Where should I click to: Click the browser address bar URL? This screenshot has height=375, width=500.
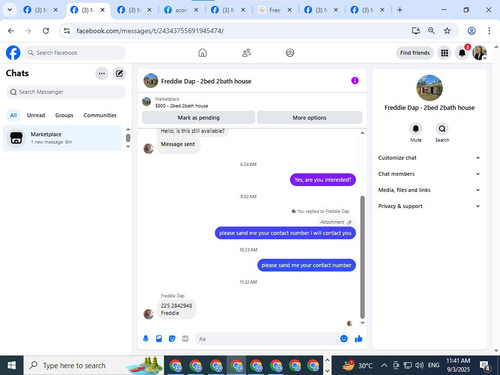coord(150,31)
